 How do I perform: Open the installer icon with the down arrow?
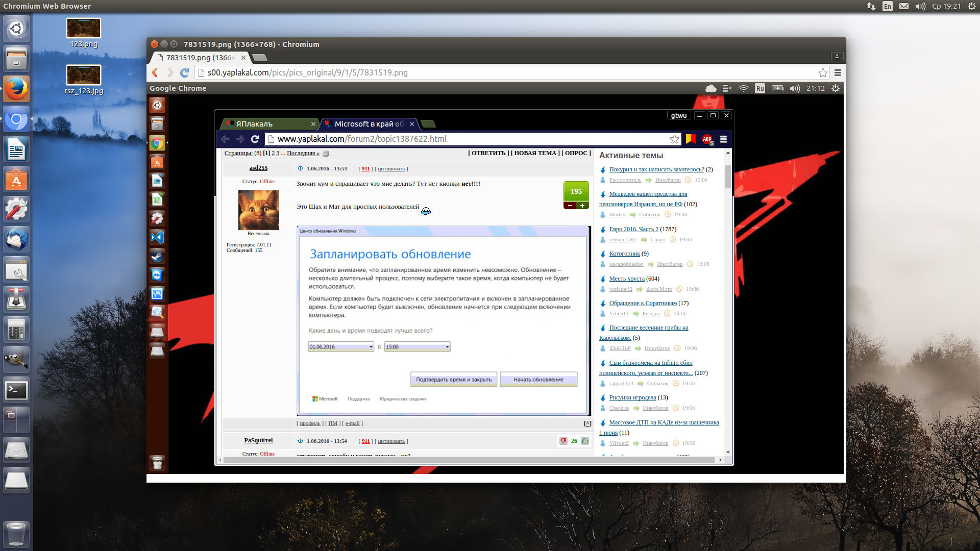pos(16,300)
